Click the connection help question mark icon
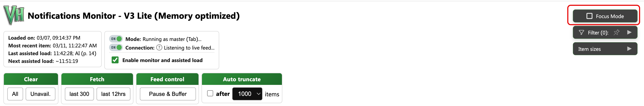Screen dimensions: 644x106 159,47
